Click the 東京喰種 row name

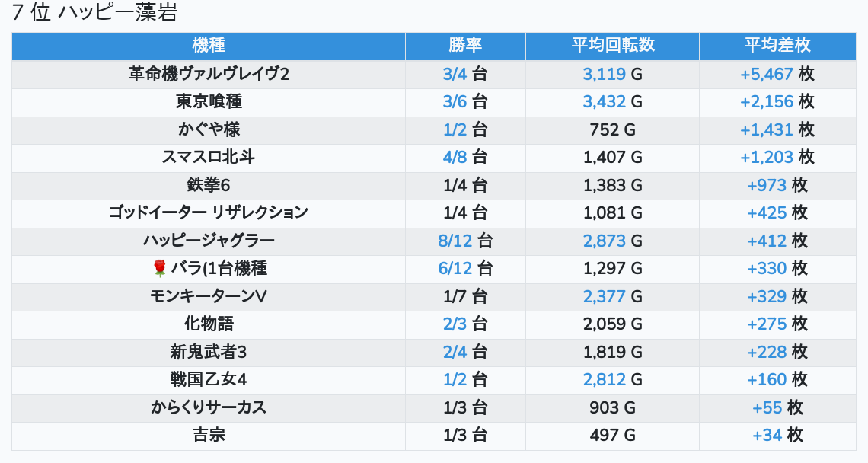click(x=209, y=101)
